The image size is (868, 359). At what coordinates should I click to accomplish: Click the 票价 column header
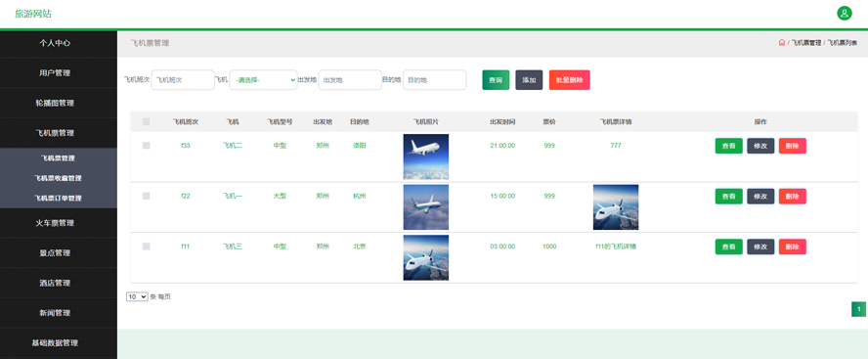tap(549, 122)
